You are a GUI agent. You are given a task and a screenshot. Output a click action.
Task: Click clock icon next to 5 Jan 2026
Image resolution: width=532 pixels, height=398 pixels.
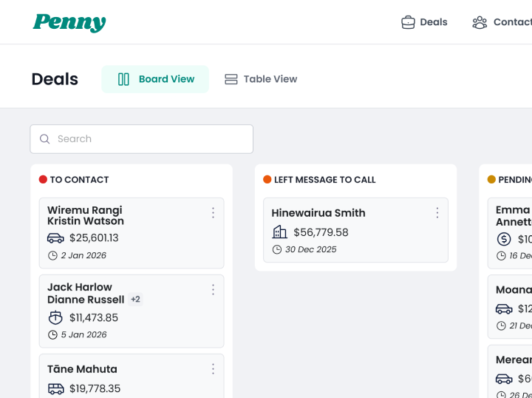pos(52,335)
